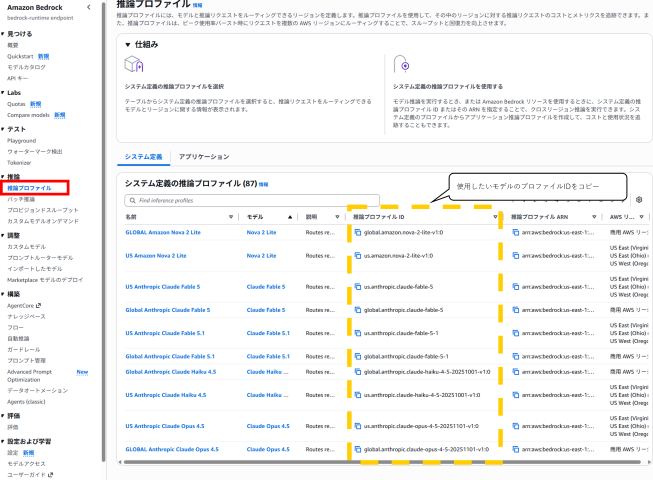
Task: Open Marketplace モデルのデプロイ in sidebar
Action: click(45, 280)
